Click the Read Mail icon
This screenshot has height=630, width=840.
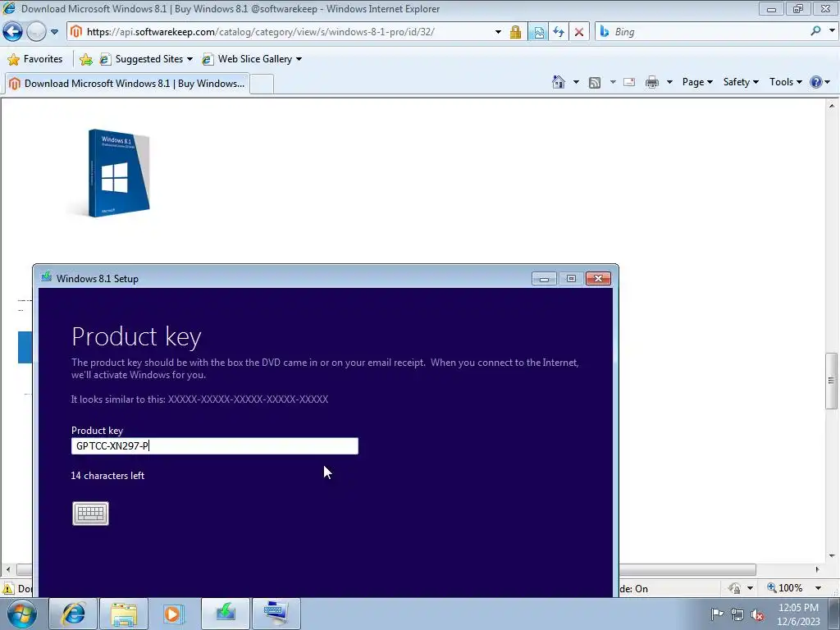click(629, 82)
